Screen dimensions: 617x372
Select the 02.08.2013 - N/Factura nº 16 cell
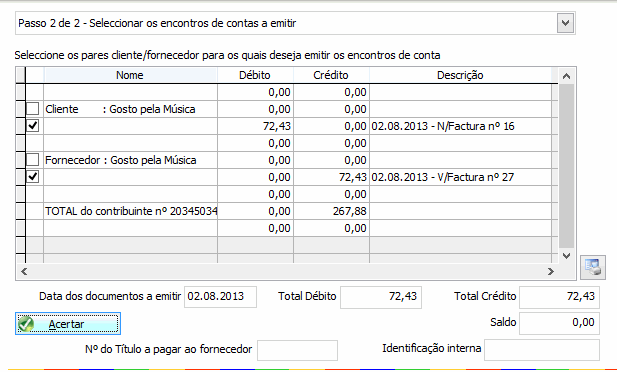pyautogui.click(x=461, y=126)
